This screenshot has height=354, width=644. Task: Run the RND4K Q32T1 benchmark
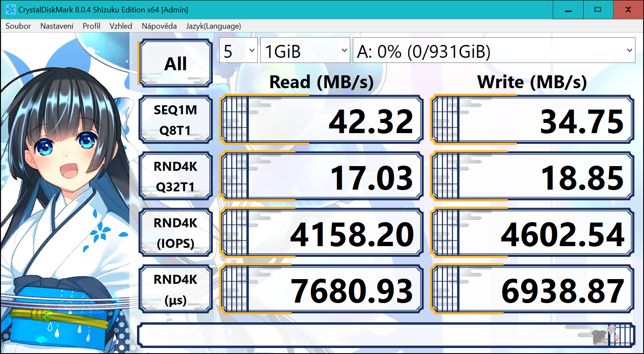pyautogui.click(x=176, y=176)
